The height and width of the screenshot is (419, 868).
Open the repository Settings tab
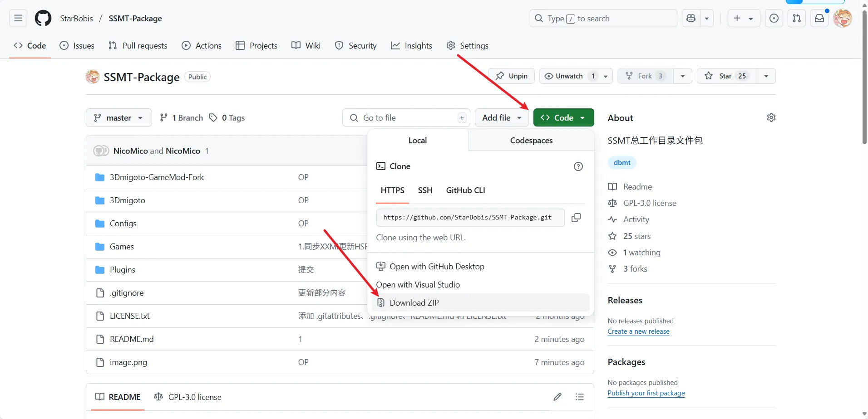coord(467,45)
